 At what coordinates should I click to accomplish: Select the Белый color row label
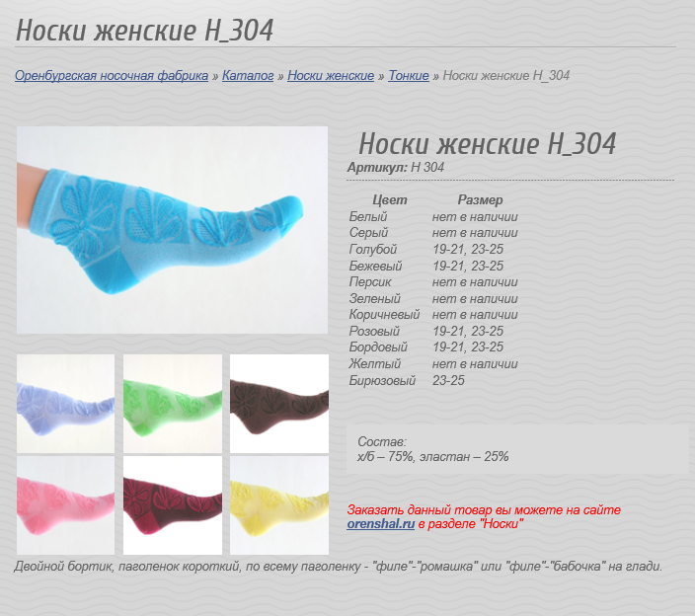click(368, 216)
